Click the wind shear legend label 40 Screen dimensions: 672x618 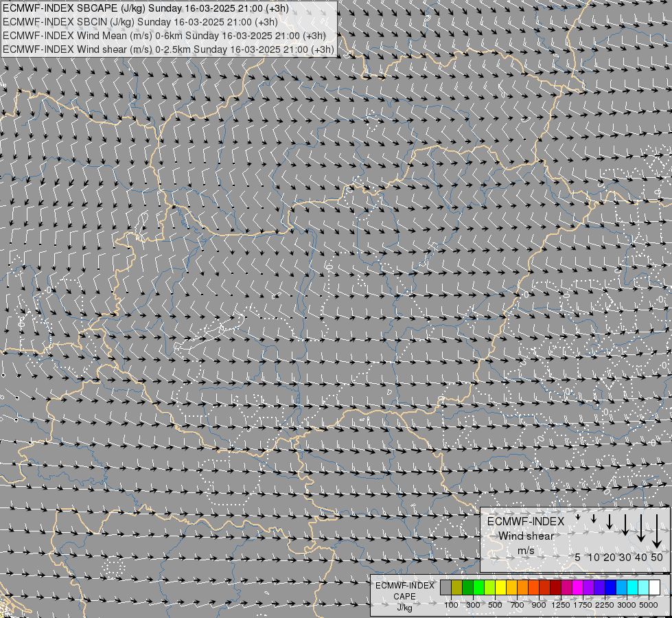click(x=640, y=557)
